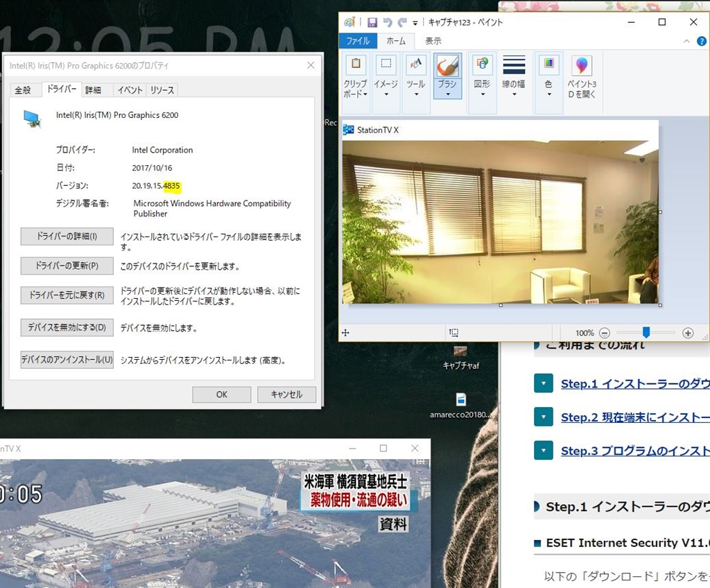Click the Paint application icon in title bar
Screen dimensions: 710x588
point(349,22)
